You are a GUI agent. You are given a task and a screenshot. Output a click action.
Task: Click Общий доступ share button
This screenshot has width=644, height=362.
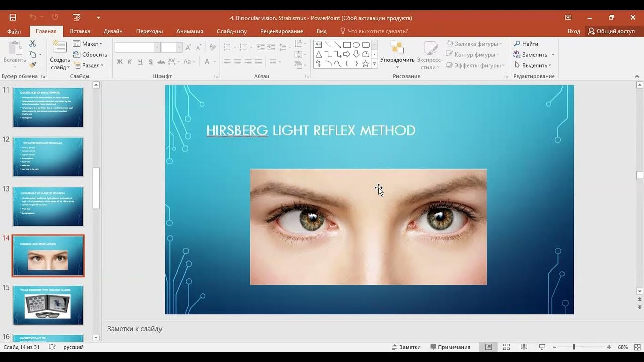611,31
